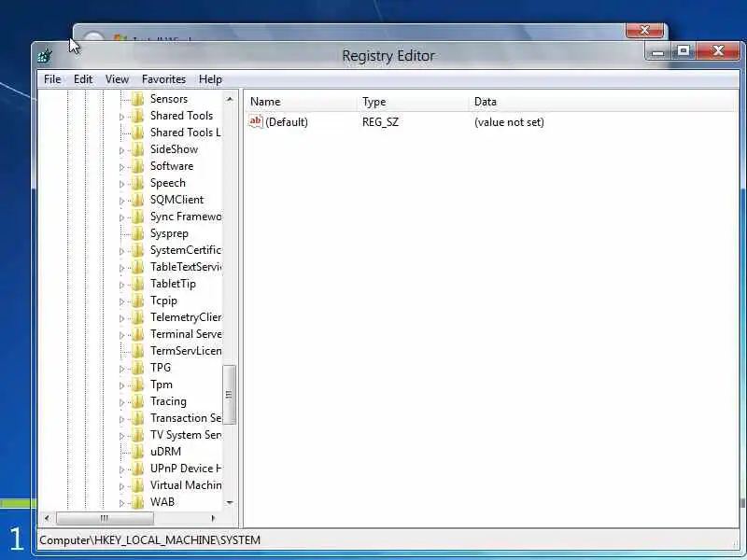Click the "(value not set)" data cell
The image size is (747, 560).
point(509,122)
